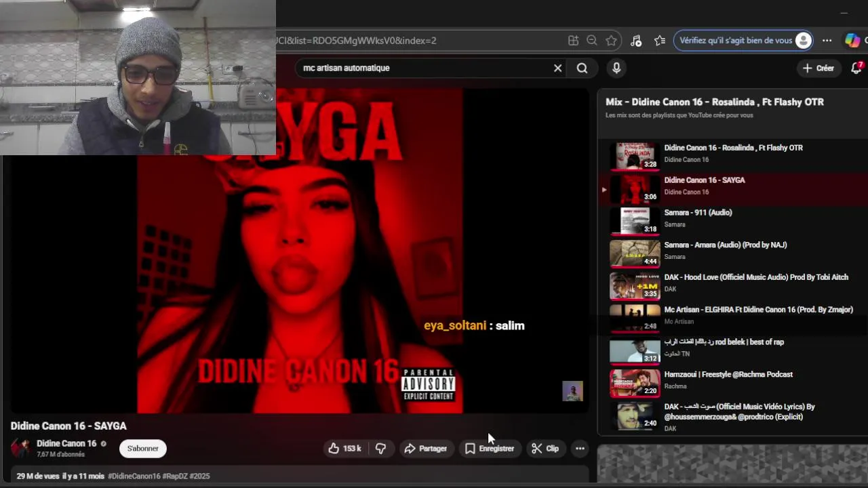Image resolution: width=868 pixels, height=488 pixels.
Task: Click the S'abonner subscribe button
Action: (143, 449)
